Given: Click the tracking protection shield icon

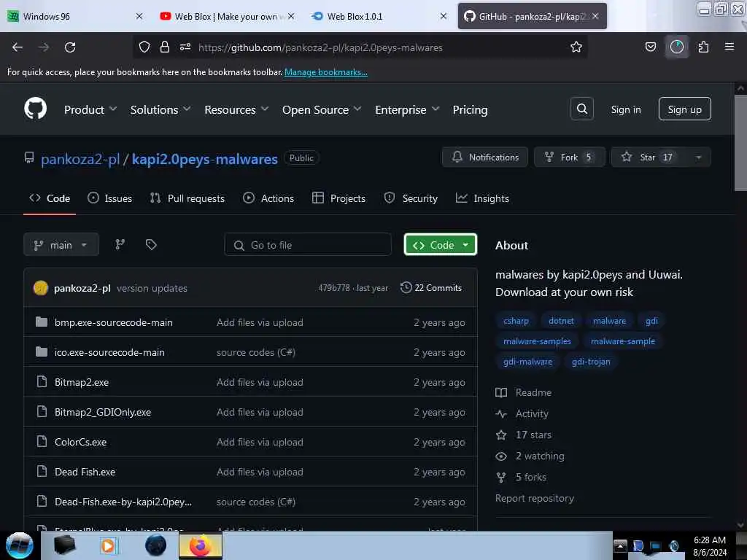Looking at the screenshot, I should 144,47.
